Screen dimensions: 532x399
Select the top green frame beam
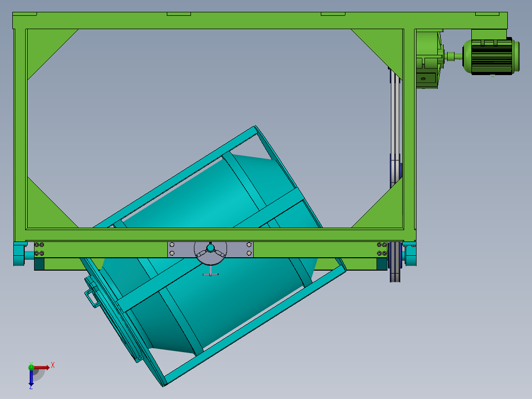click(260, 21)
